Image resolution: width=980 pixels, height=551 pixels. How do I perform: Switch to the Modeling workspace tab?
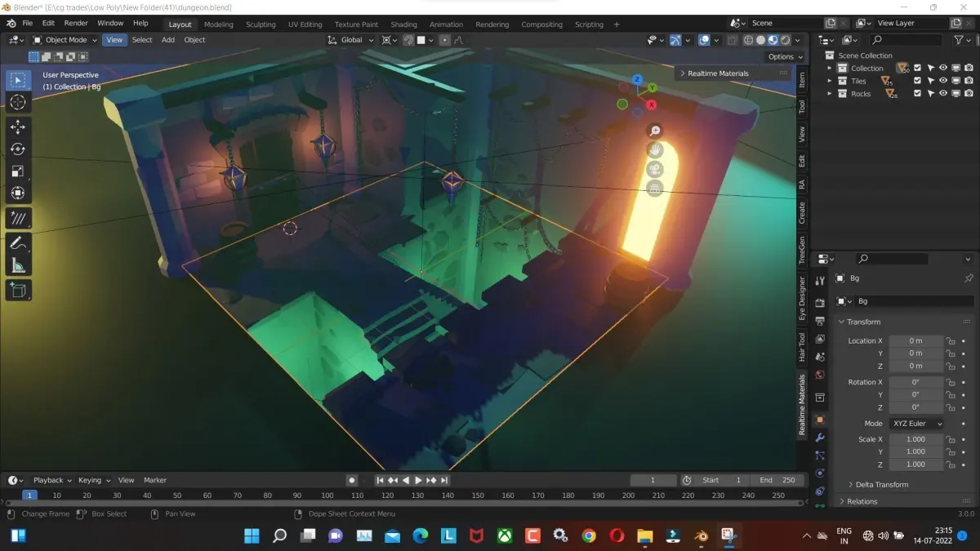[x=218, y=24]
